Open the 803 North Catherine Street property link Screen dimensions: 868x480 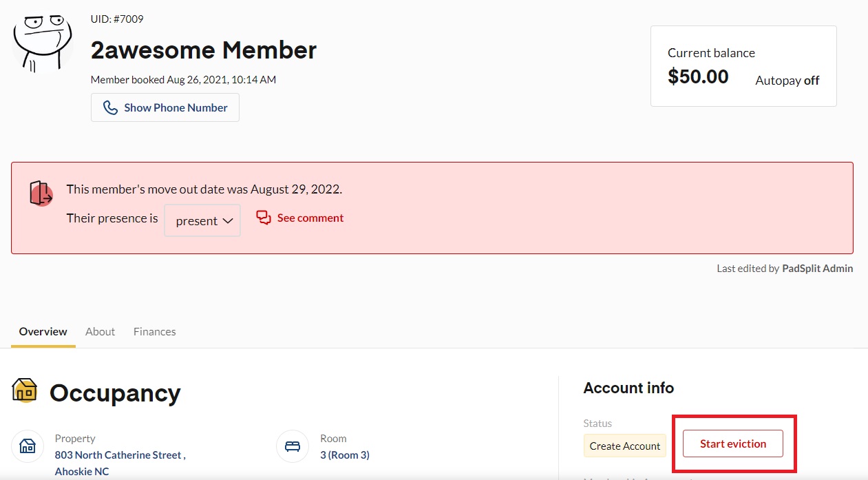120,455
